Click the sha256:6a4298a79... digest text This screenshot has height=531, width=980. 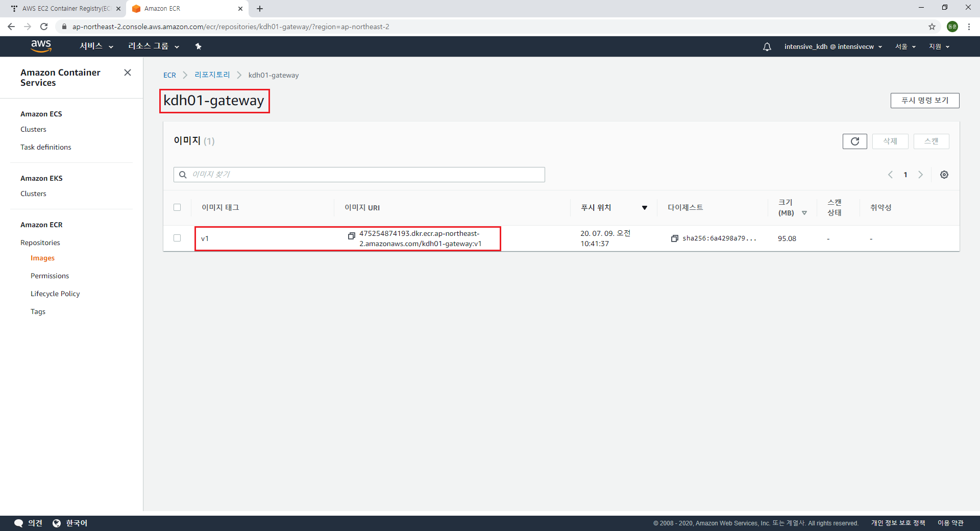point(720,238)
